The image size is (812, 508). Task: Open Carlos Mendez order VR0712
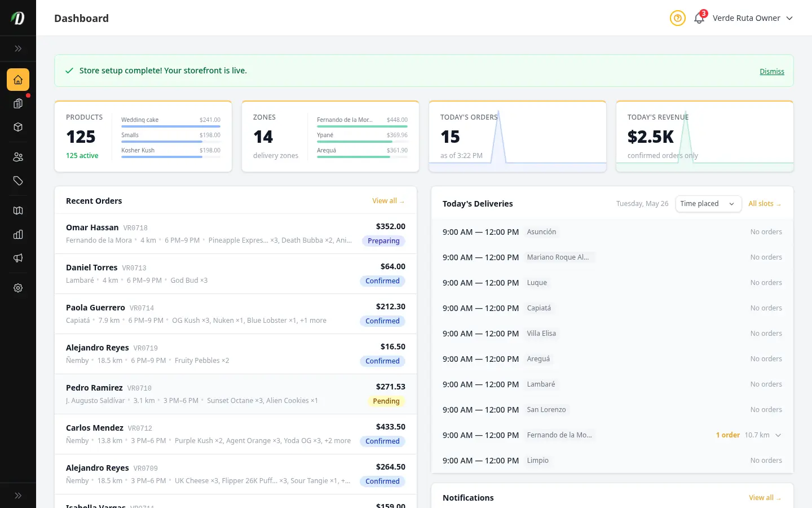[236, 434]
